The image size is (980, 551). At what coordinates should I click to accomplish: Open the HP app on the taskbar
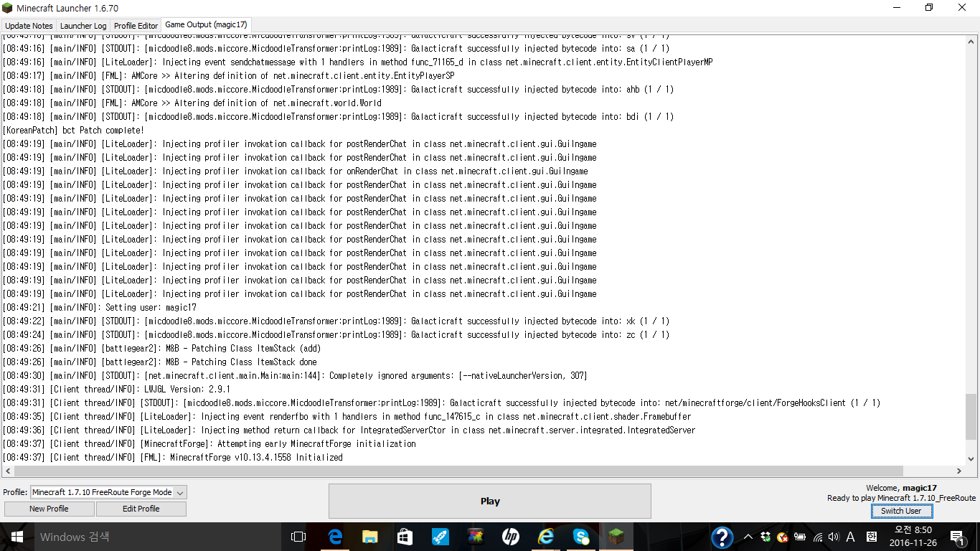511,537
